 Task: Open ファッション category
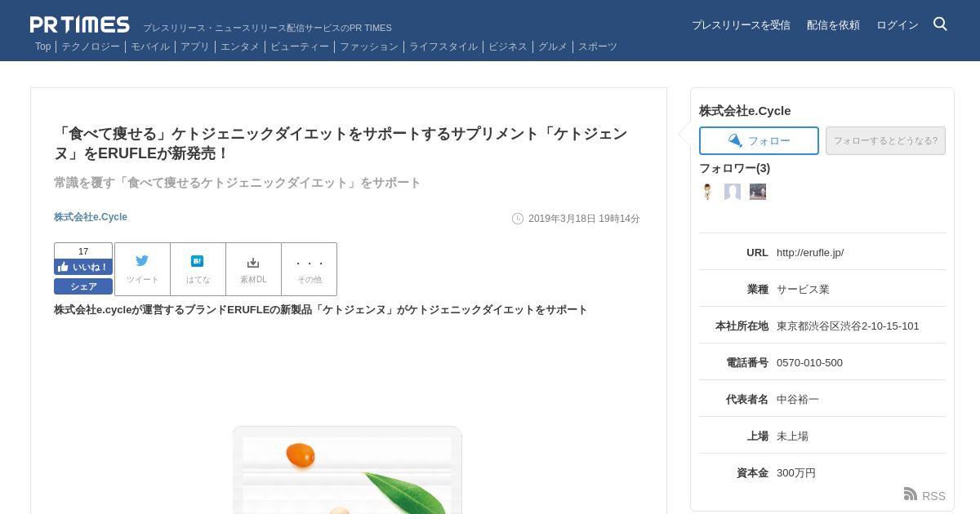[369, 47]
